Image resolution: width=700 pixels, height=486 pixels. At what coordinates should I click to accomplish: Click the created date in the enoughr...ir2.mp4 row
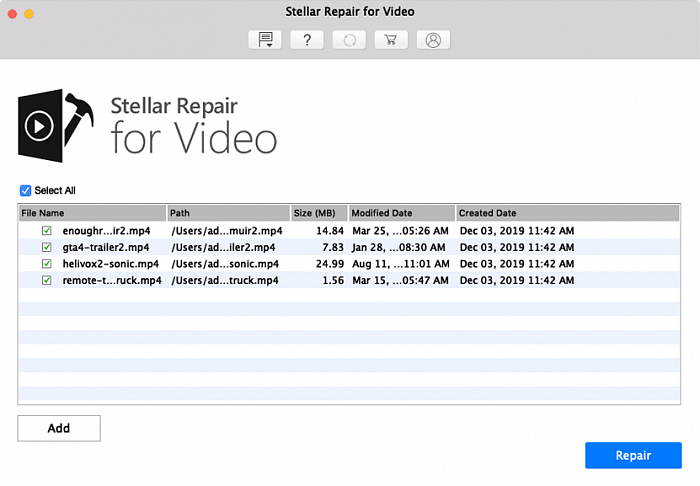tap(517, 231)
